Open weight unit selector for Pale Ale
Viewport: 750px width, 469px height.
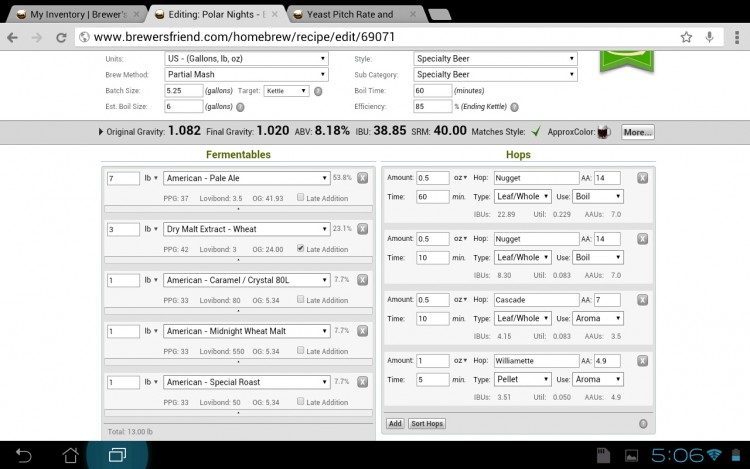(x=151, y=178)
